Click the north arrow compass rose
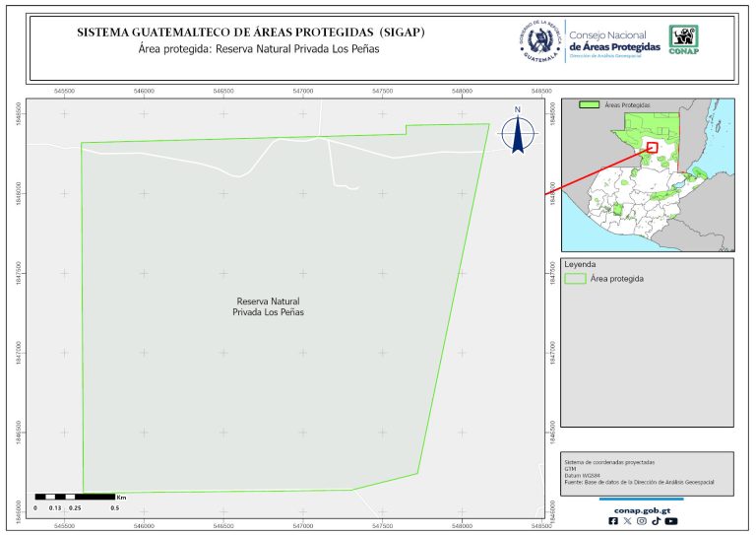Screen dimensions: 756x535 click(x=517, y=133)
